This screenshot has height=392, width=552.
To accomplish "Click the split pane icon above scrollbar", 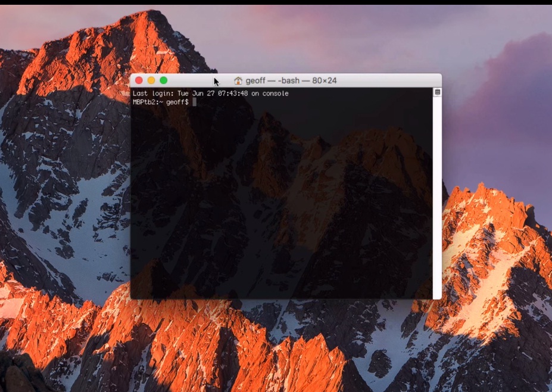I will click(437, 92).
